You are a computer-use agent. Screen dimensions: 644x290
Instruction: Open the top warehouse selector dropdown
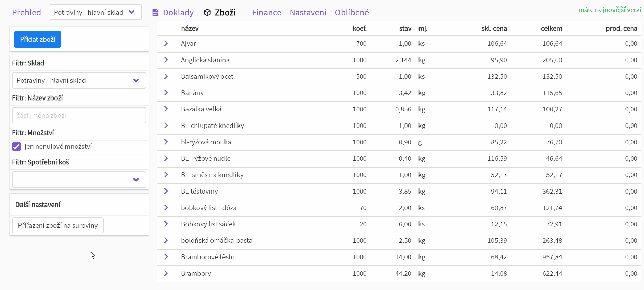click(95, 12)
